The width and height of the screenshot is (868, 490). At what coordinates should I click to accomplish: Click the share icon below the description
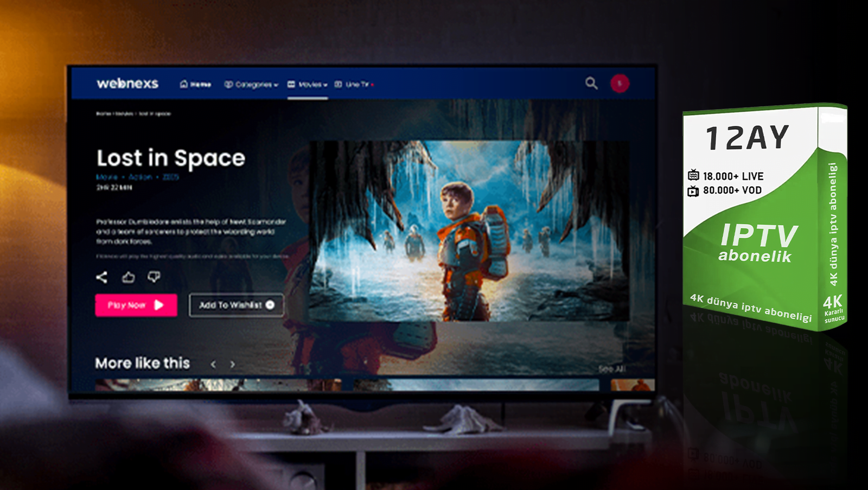tap(101, 277)
